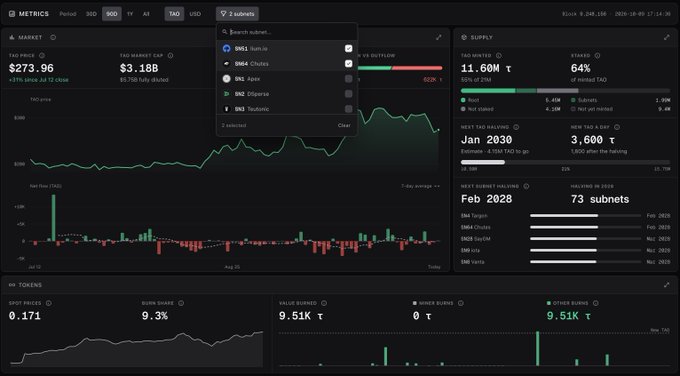
Task: Switch currency display to TAO
Action: click(x=174, y=14)
